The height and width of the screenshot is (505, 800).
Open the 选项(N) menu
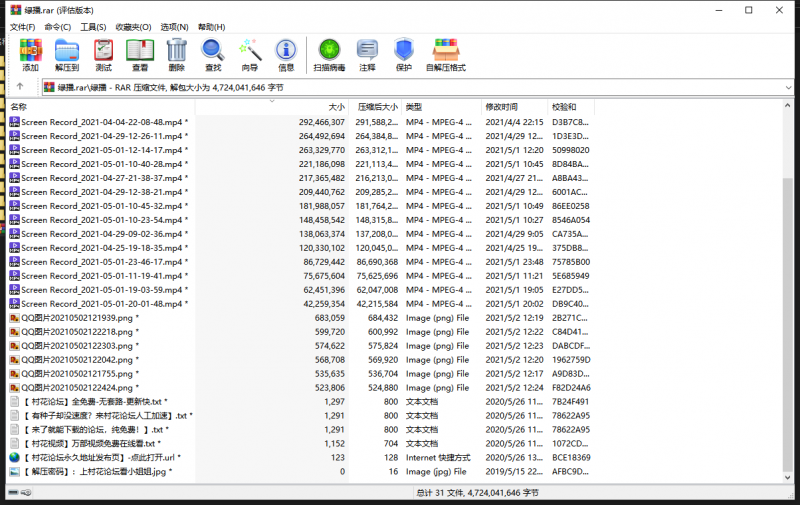point(174,27)
